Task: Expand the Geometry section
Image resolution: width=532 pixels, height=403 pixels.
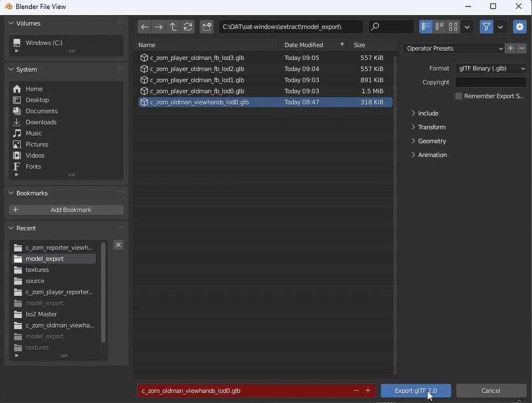Action: click(432, 141)
